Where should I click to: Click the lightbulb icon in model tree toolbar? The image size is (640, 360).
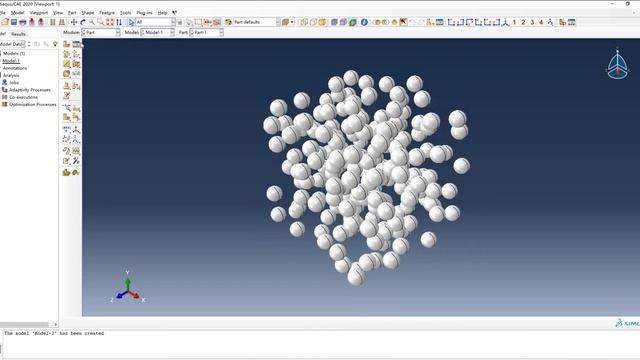tap(55, 44)
